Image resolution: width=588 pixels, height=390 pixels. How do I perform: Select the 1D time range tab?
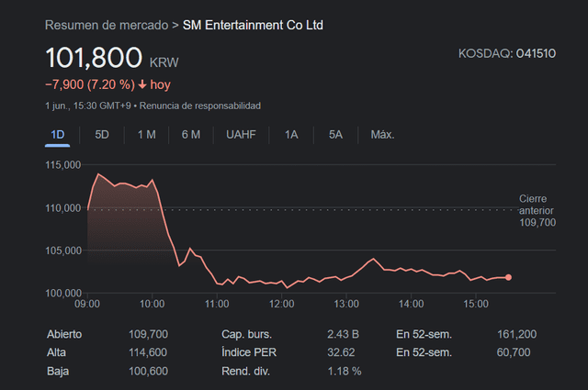click(x=57, y=135)
